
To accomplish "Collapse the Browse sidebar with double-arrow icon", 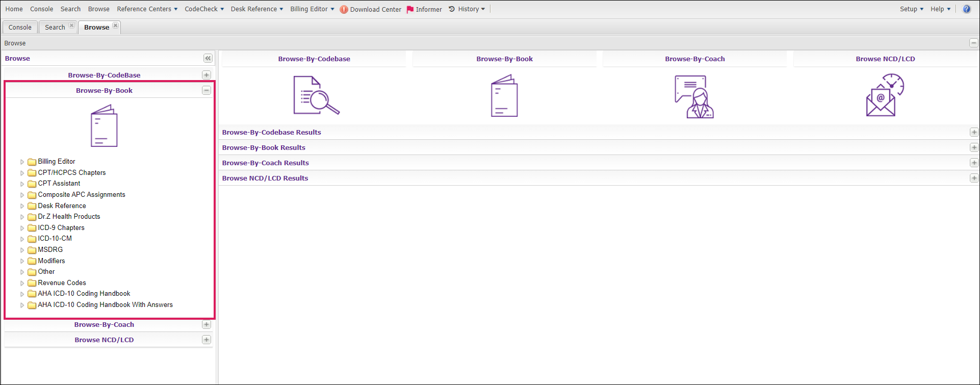I will (x=208, y=59).
